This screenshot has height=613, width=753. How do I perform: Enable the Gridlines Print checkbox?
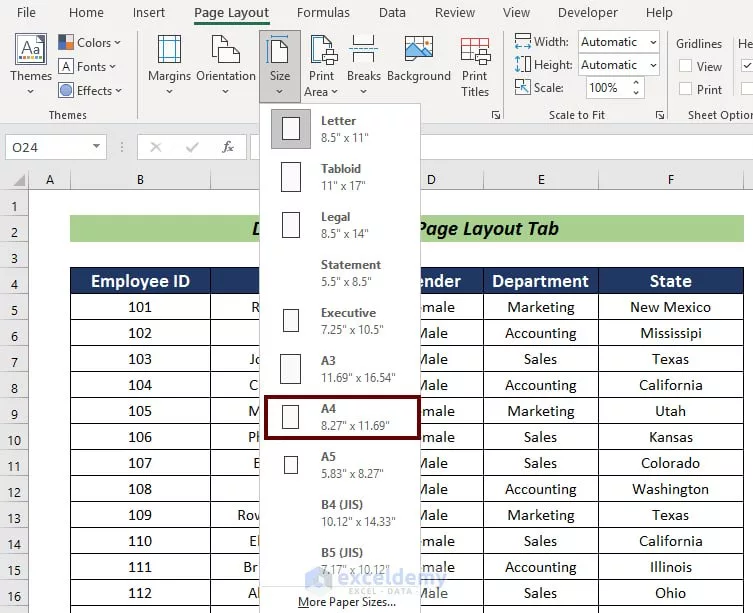(x=686, y=89)
